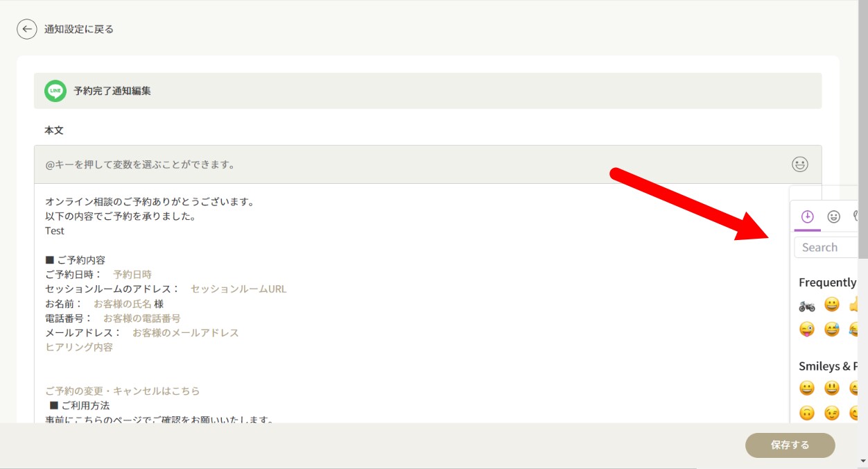Place cursor on the Test line
Image resolution: width=868 pixels, height=469 pixels.
pyautogui.click(x=55, y=231)
